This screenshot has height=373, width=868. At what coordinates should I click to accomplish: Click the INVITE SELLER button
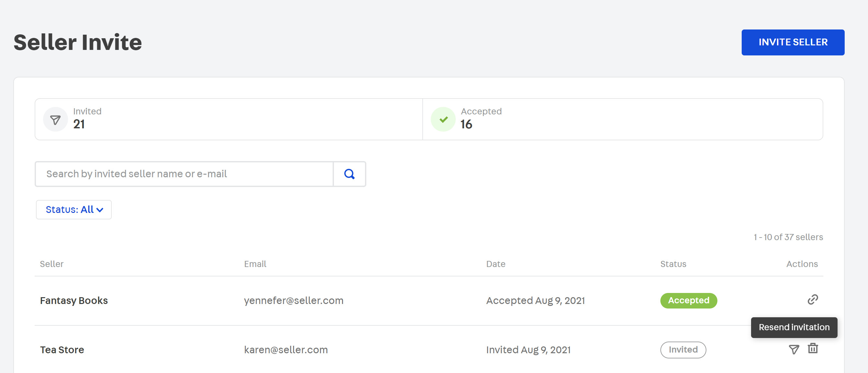(793, 42)
